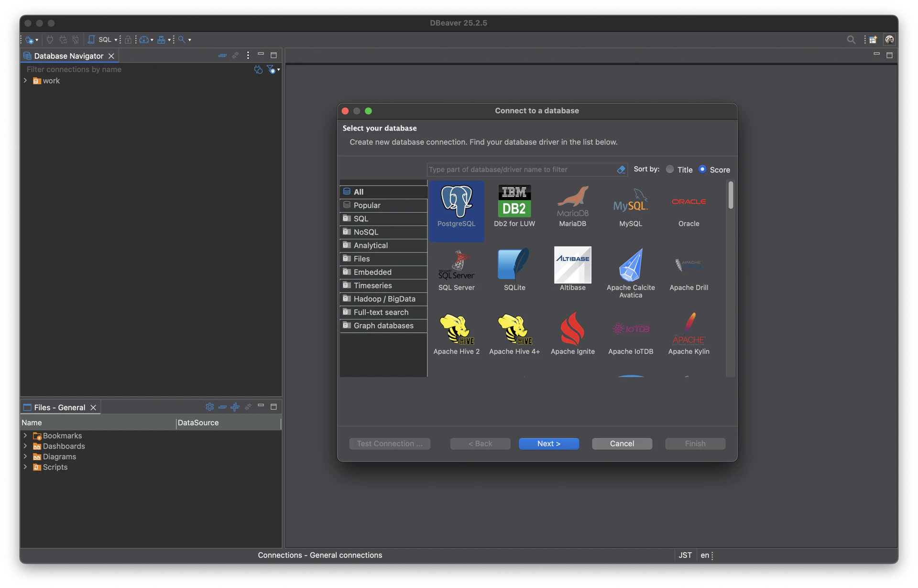Viewport: 918px width, 588px height.
Task: Expand the Diagrams folder
Action: click(x=25, y=457)
